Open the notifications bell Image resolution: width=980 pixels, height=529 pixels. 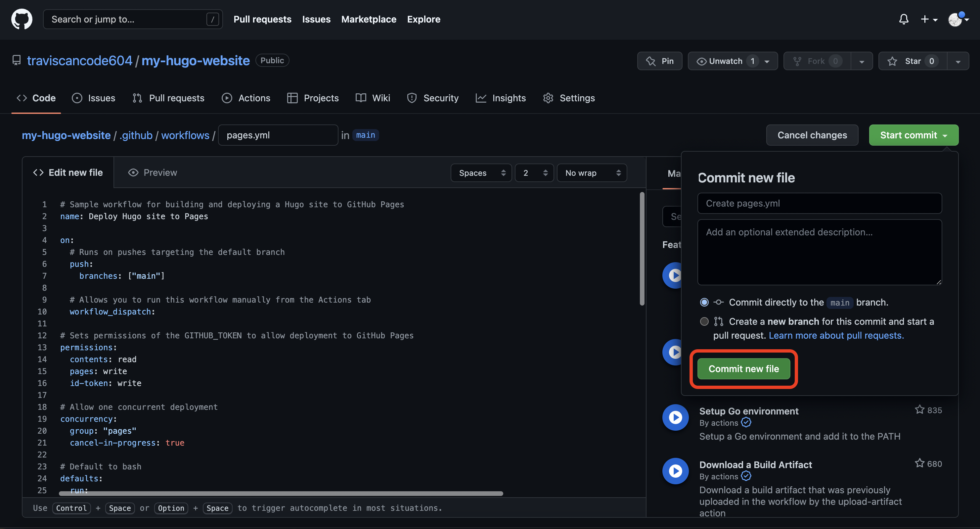click(x=904, y=19)
